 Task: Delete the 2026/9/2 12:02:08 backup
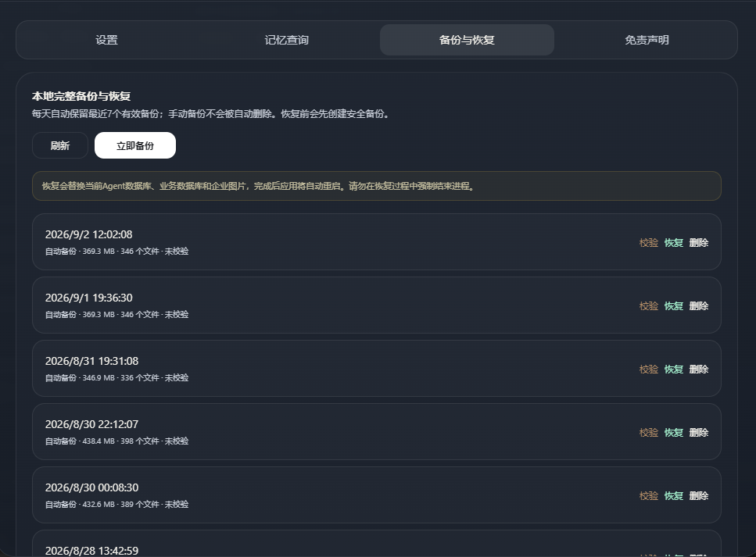(x=699, y=243)
